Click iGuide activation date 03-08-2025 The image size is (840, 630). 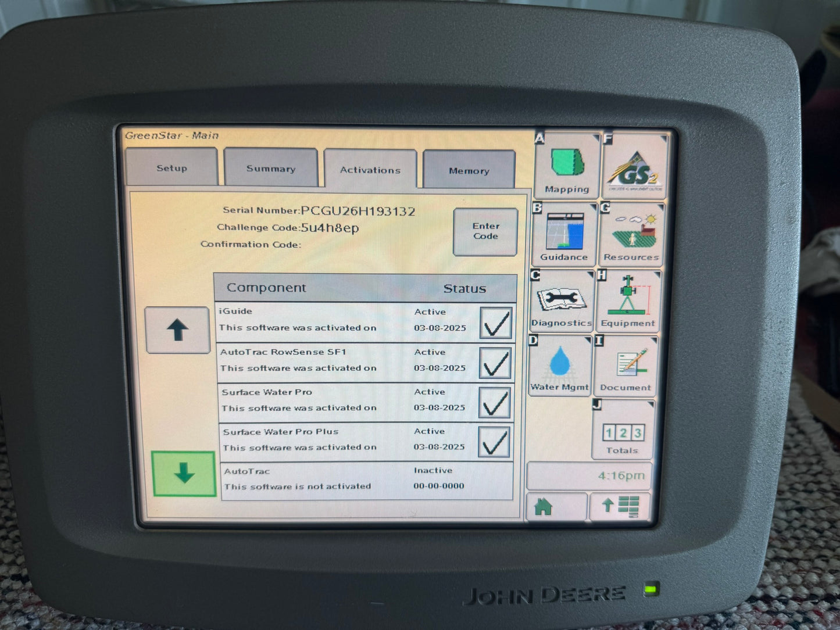(x=440, y=328)
